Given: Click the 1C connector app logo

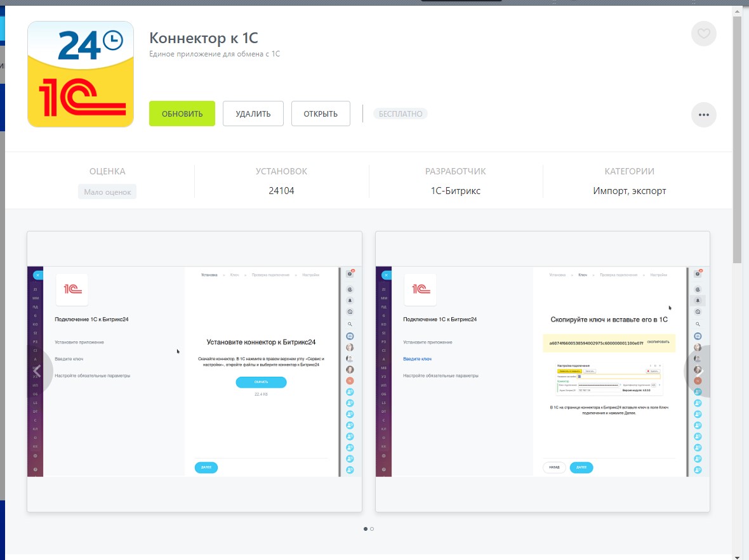Looking at the screenshot, I should click(x=81, y=74).
